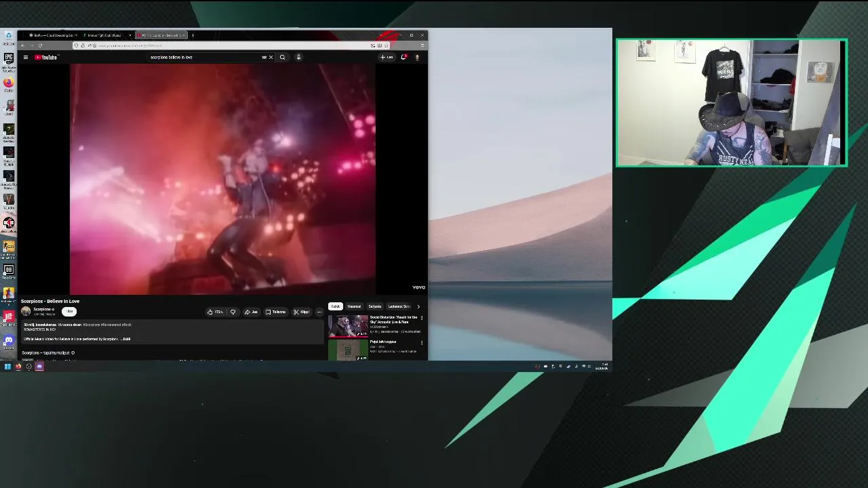Image resolution: width=868 pixels, height=488 pixels.
Task: Reload the browser page
Action: 40,45
